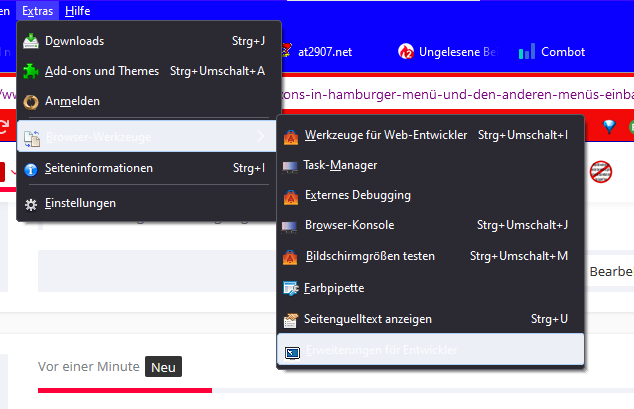
Task: Click the Seitenquelltext anzeigen icon
Action: pyautogui.click(x=291, y=319)
